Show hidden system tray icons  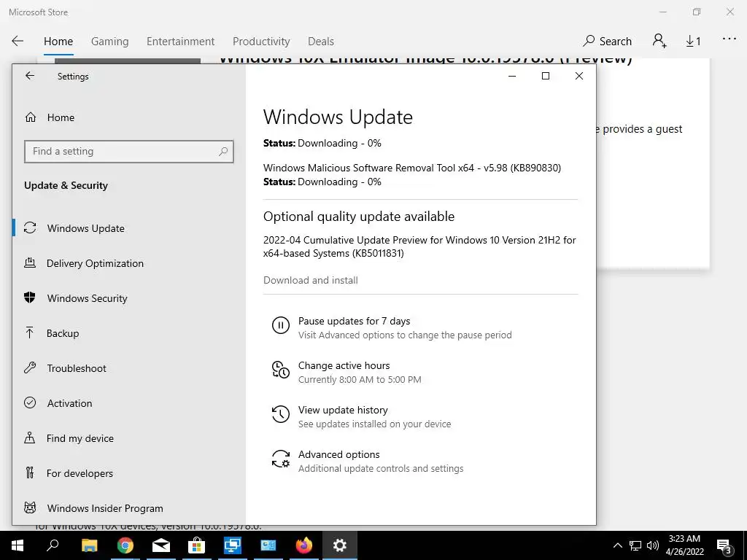617,545
